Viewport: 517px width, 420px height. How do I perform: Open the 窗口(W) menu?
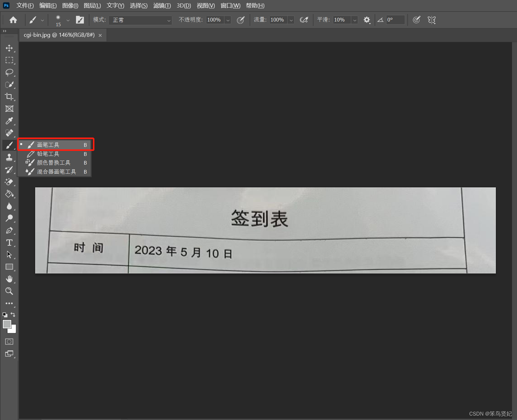(231, 6)
